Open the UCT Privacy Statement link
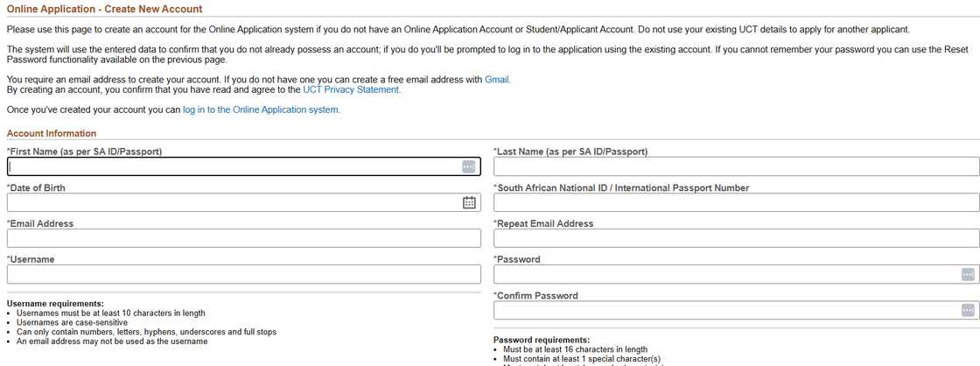 coord(352,89)
